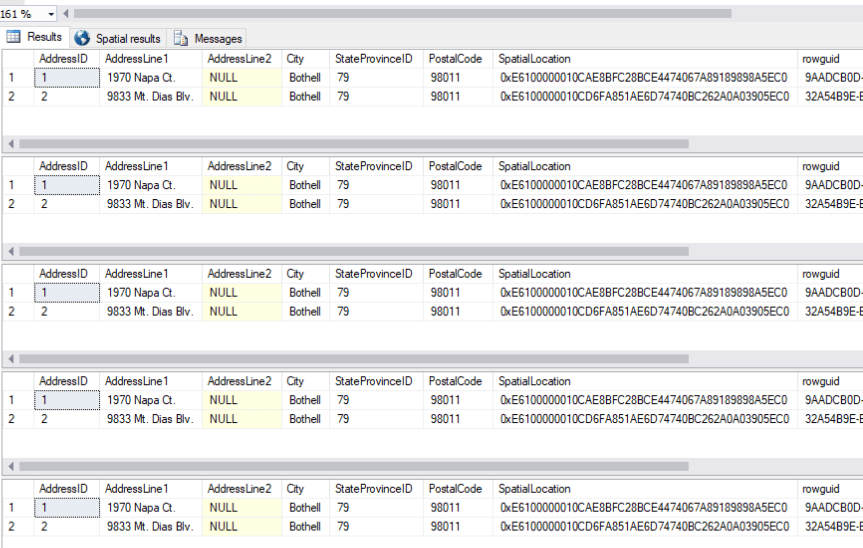
Task: Select row 1 NULL AddressLine2 cell in the first grid
Action: coord(242,77)
